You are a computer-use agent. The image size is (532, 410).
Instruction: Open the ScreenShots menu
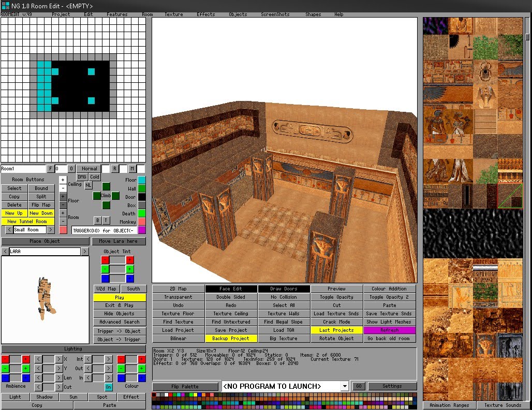point(275,14)
